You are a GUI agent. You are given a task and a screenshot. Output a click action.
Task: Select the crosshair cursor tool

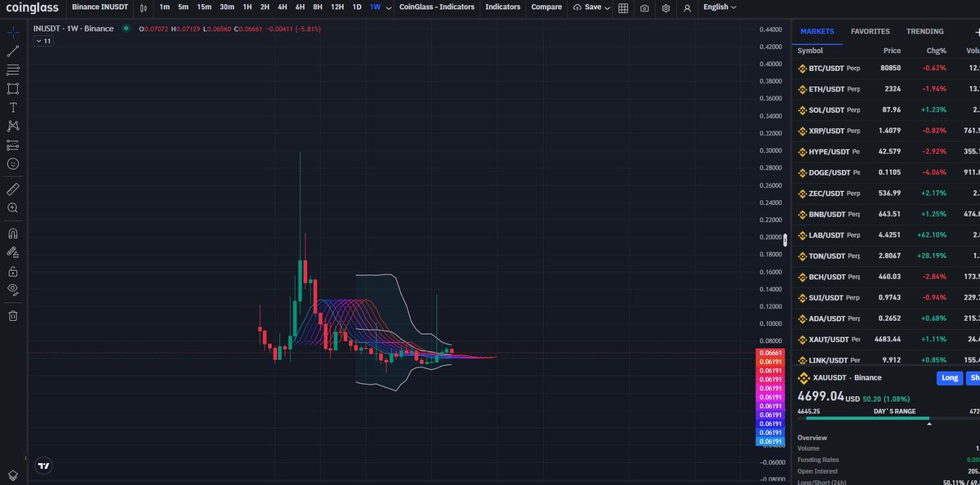[12, 33]
